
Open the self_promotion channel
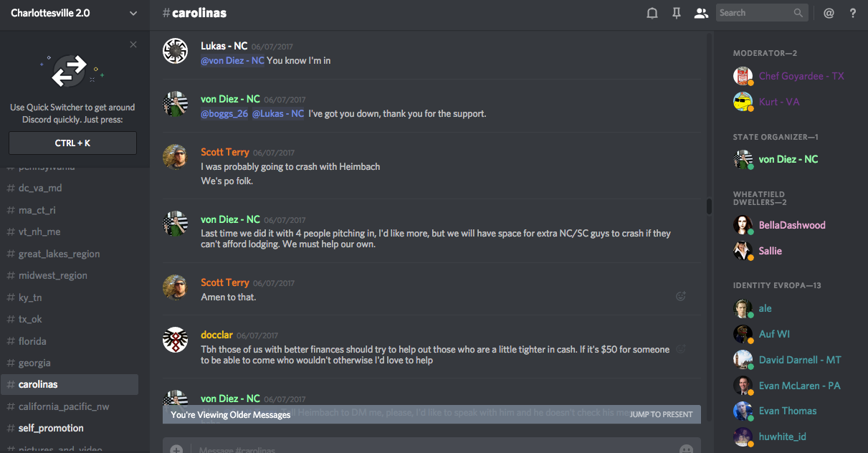[x=51, y=428]
